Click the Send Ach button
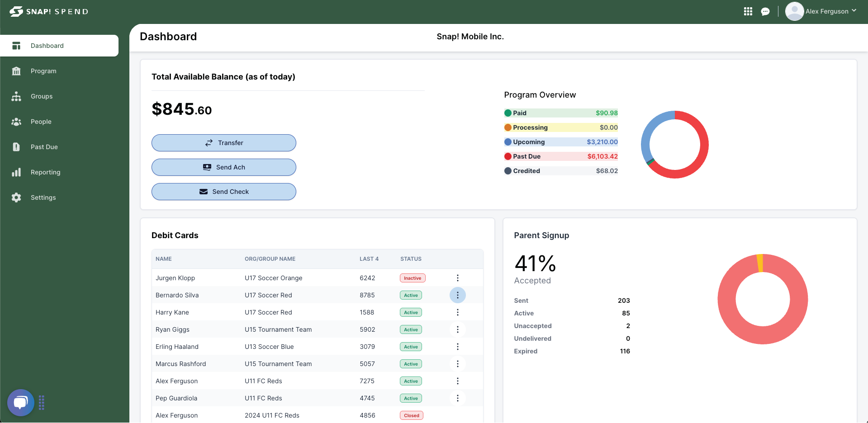The image size is (868, 423). point(223,167)
